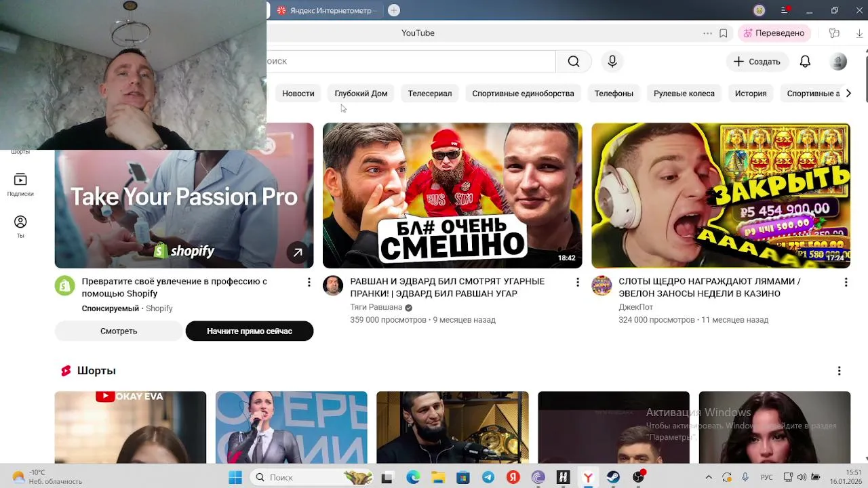Open РАВШАН И ЭДВАРД БИЛ video title
The image size is (868, 488).
(x=447, y=287)
